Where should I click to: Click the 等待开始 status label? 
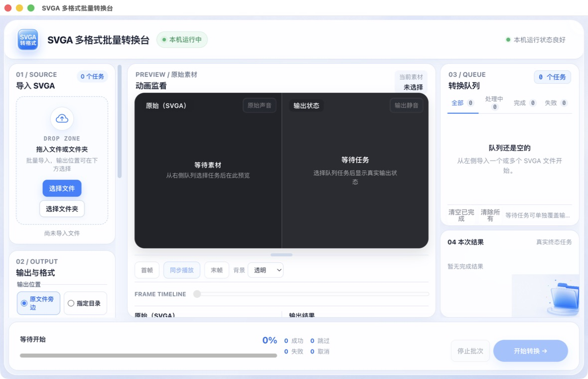coord(33,339)
